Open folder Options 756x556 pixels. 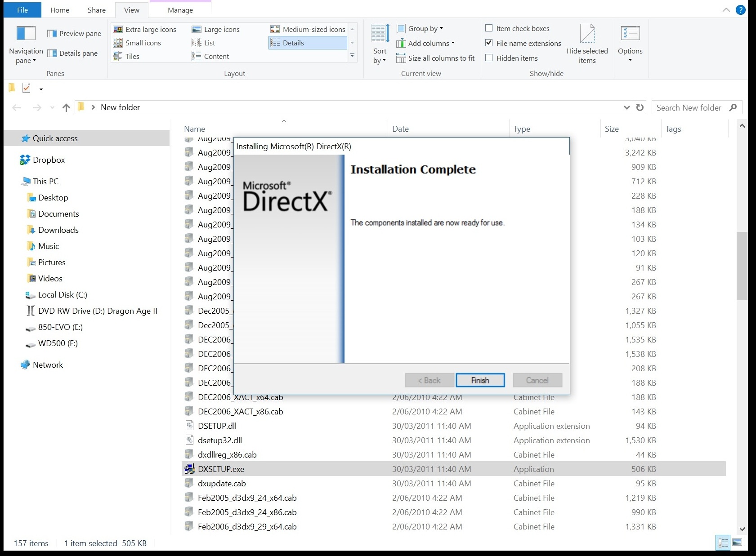630,44
